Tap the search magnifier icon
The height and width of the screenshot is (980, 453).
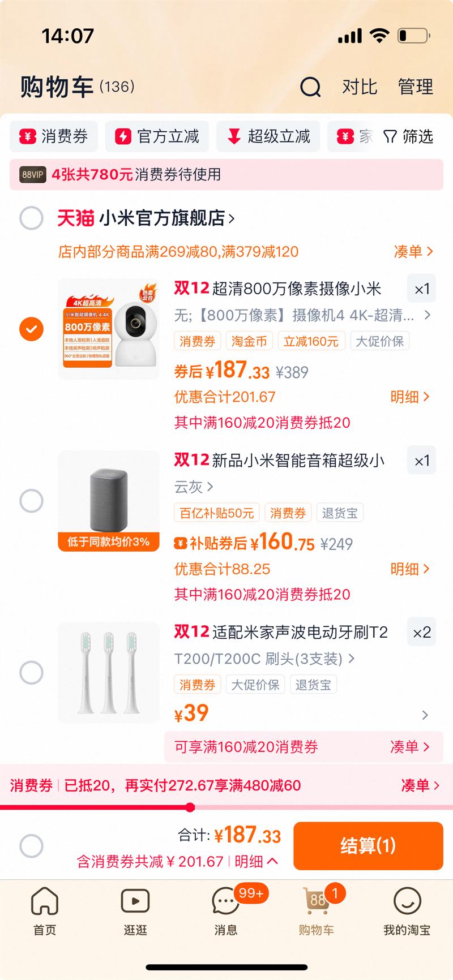310,87
